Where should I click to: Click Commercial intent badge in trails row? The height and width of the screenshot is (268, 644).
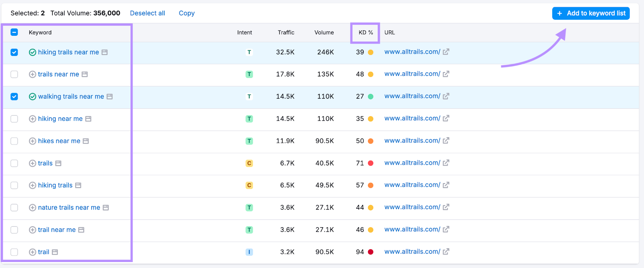coord(249,163)
